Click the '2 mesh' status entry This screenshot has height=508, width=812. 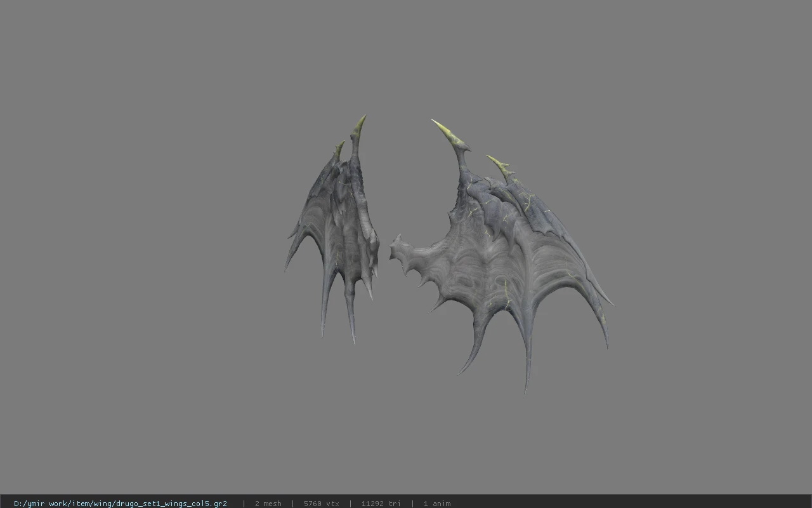(268, 504)
